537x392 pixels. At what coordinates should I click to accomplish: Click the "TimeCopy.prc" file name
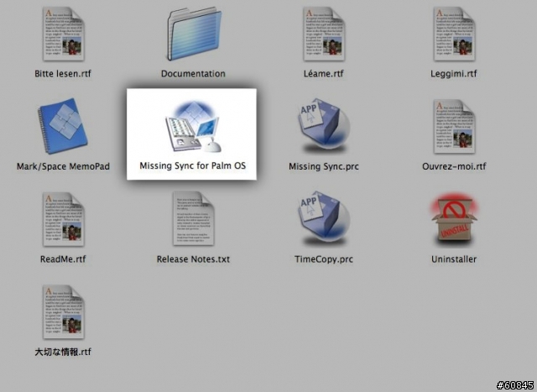tap(324, 259)
